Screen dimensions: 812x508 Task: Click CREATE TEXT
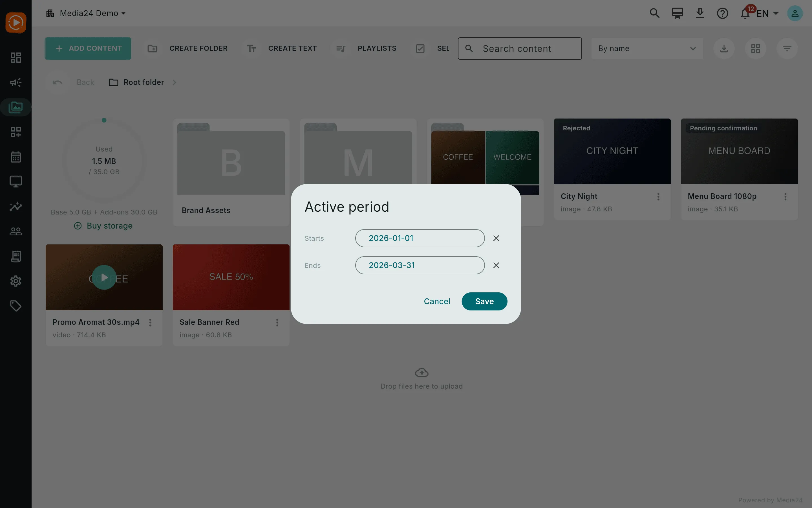pyautogui.click(x=282, y=48)
